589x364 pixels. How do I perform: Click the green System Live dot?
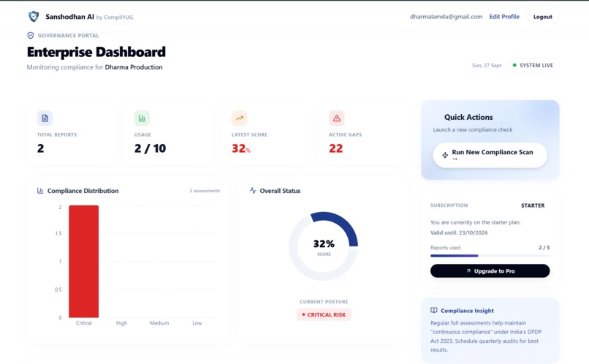tap(514, 65)
